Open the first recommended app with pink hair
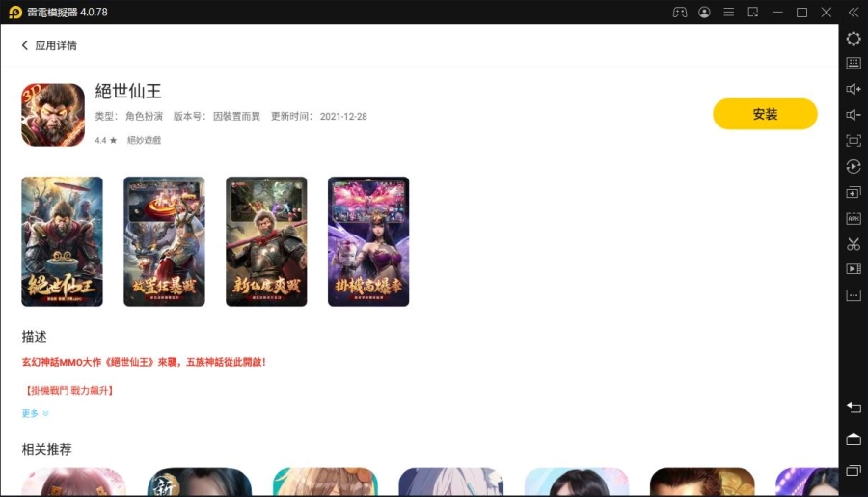868x497 pixels. (x=73, y=482)
